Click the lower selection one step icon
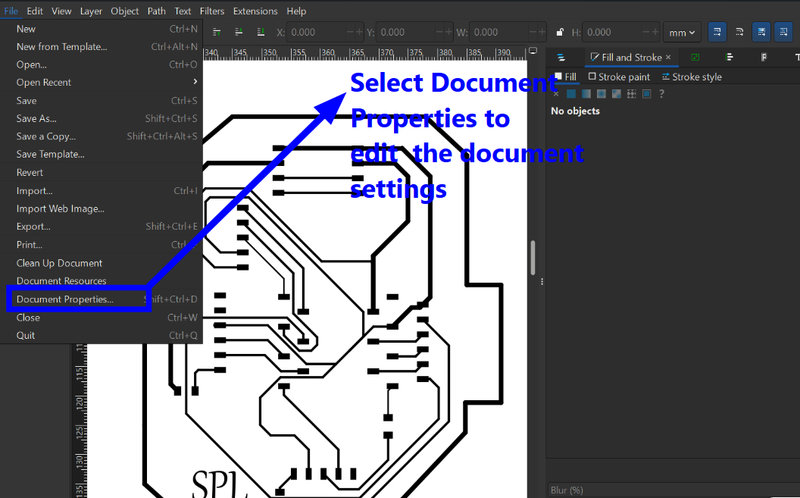Screen dimensions: 800x498 tap(239, 32)
